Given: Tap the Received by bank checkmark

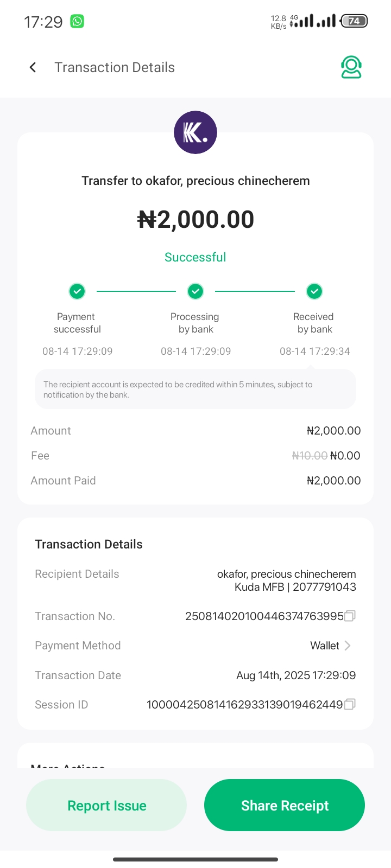Looking at the screenshot, I should pos(314,291).
